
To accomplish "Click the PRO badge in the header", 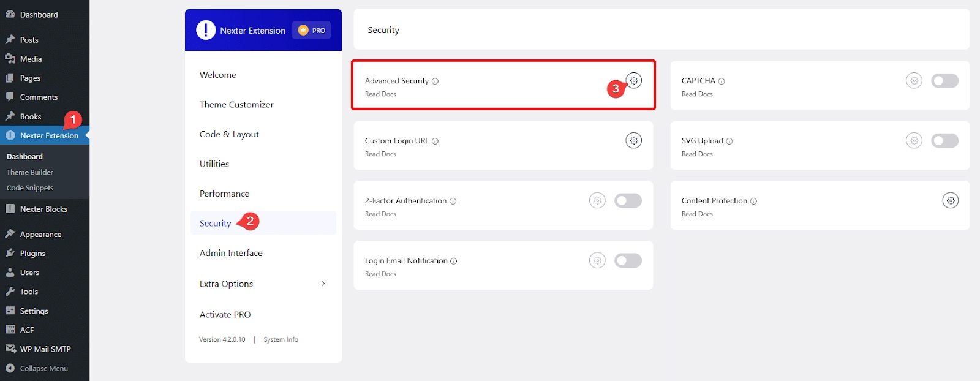I will coord(311,29).
